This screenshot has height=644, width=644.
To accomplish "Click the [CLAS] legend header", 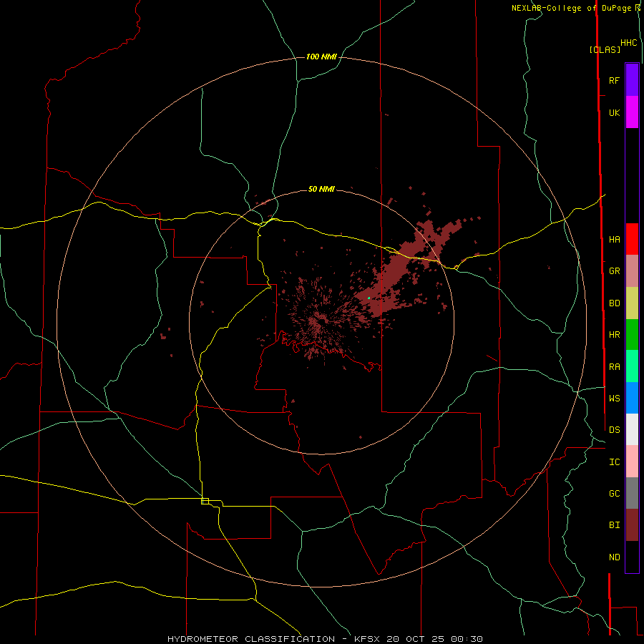I will [605, 49].
